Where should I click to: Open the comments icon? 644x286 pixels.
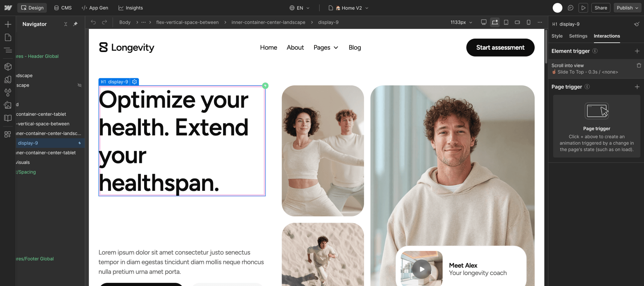[x=571, y=8]
